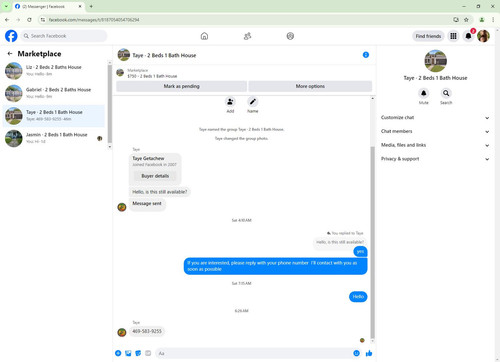
Task: Open the $750 Marketplace listing link
Action: (152, 76)
